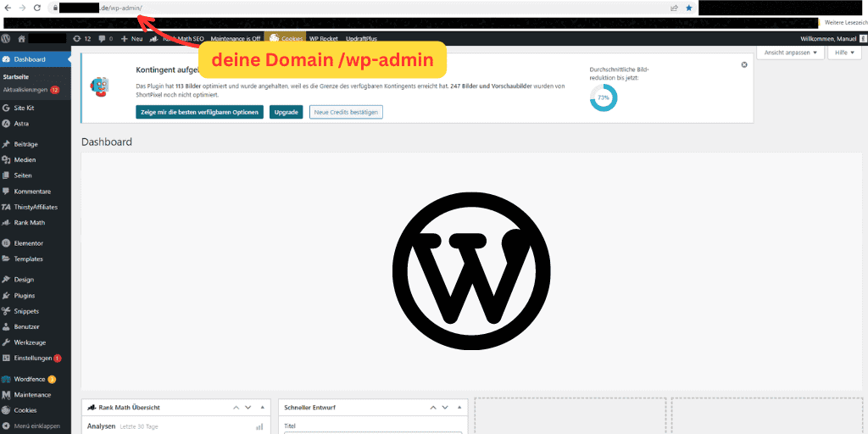868x434 pixels.
Task: Move Schneller Entwurf widget down
Action: click(445, 408)
